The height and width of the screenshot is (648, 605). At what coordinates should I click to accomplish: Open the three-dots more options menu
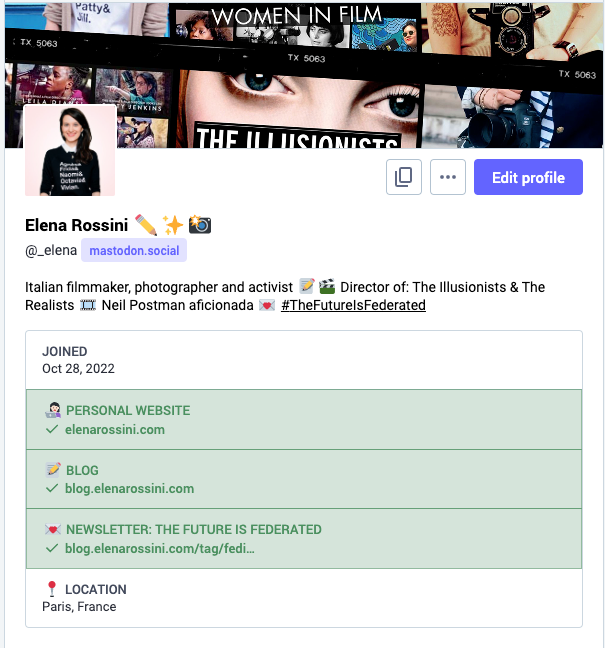448,177
